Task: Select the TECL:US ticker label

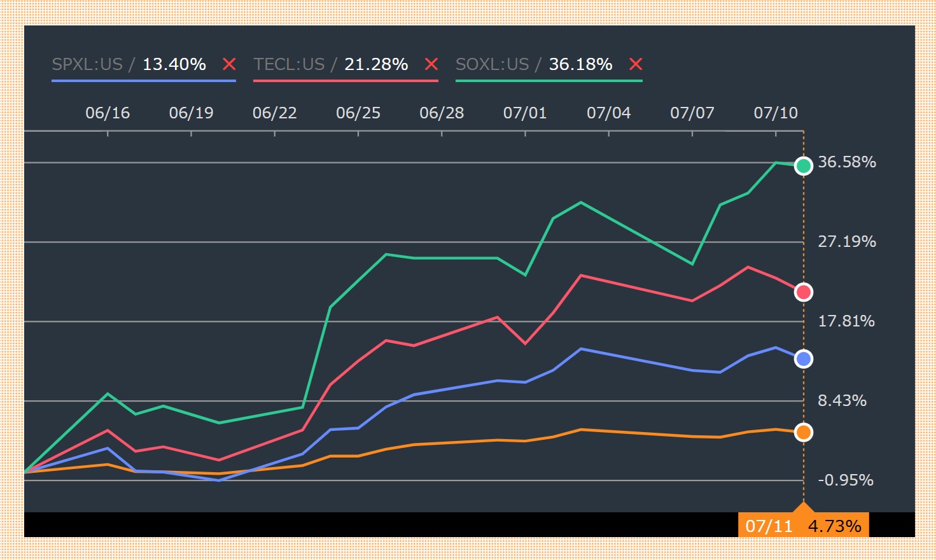Action: click(289, 64)
